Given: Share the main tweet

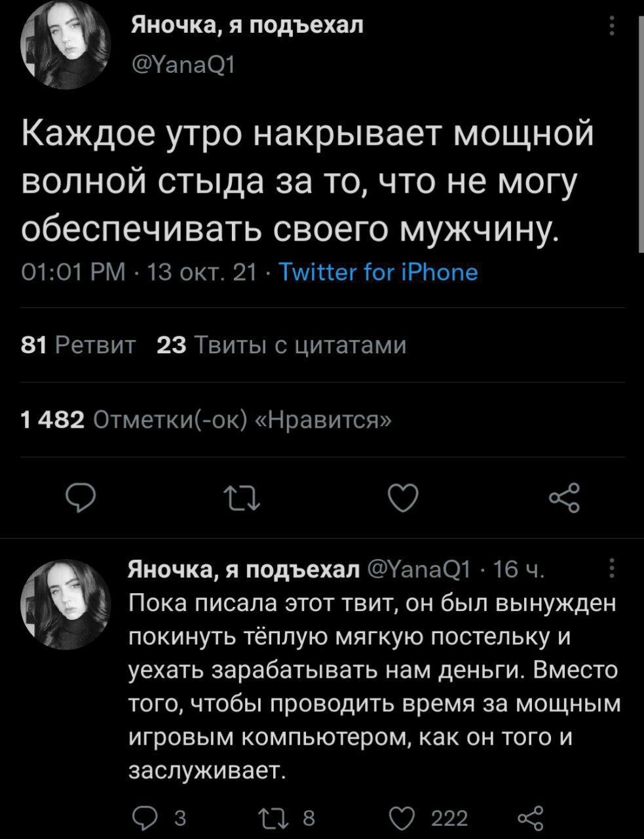Looking at the screenshot, I should click(x=564, y=499).
